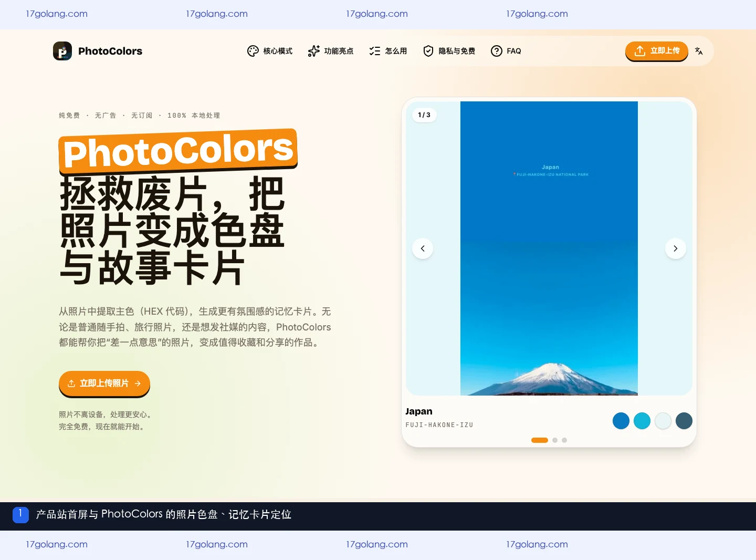Select the slate blue color swatch

[684, 421]
